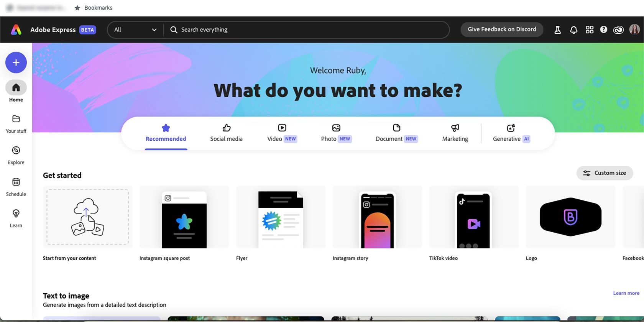Switch to the Marketing tab

tap(455, 133)
